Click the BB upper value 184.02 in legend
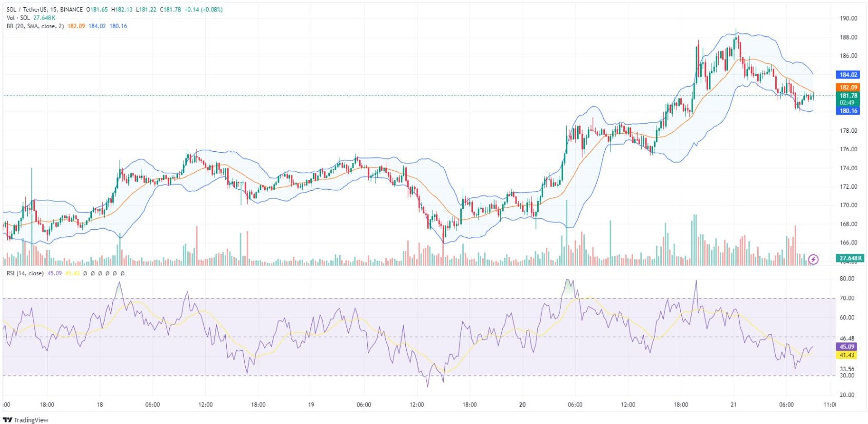Viewport: 868px width, 424px height. (97, 26)
